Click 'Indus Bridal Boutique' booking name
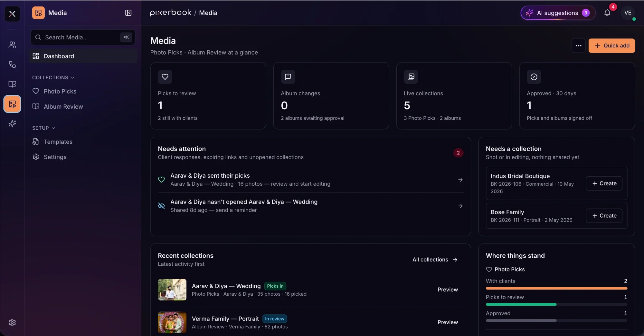 520,176
